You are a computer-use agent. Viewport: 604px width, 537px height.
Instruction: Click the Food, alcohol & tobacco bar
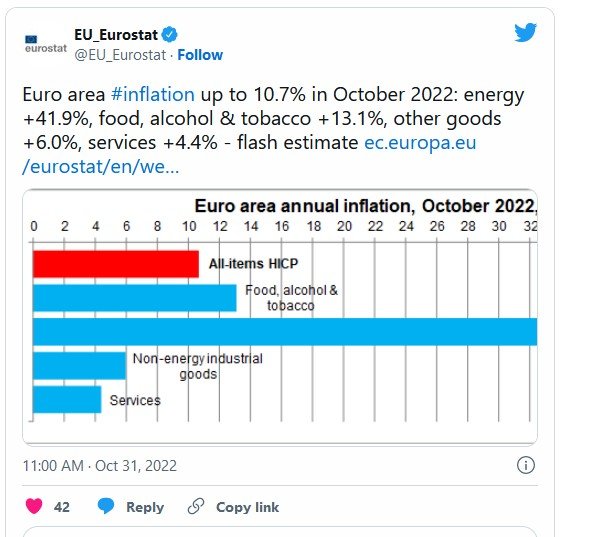134,298
